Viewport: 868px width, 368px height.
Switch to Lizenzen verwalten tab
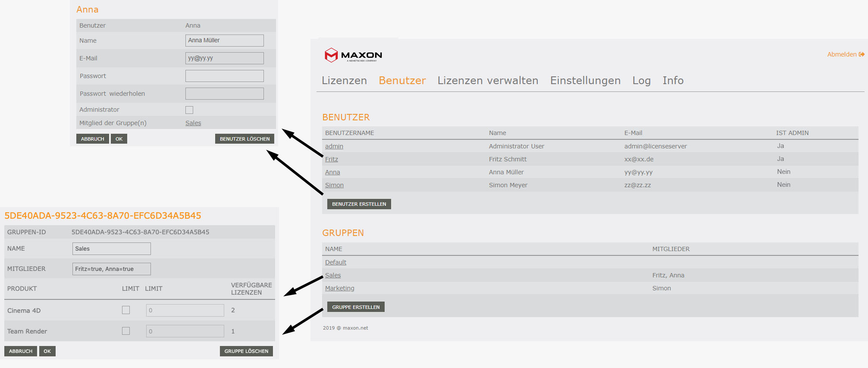[488, 81]
